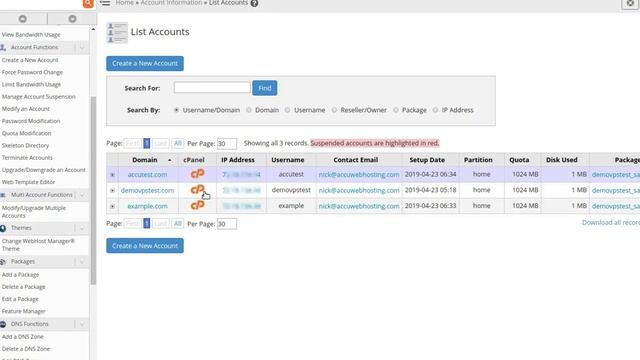The image size is (640, 360).
Task: Open View Bandwidth Usage
Action: [31, 35]
